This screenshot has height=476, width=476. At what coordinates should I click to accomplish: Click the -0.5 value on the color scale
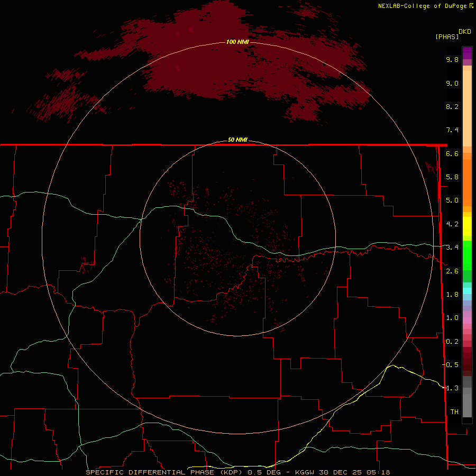coord(450,365)
